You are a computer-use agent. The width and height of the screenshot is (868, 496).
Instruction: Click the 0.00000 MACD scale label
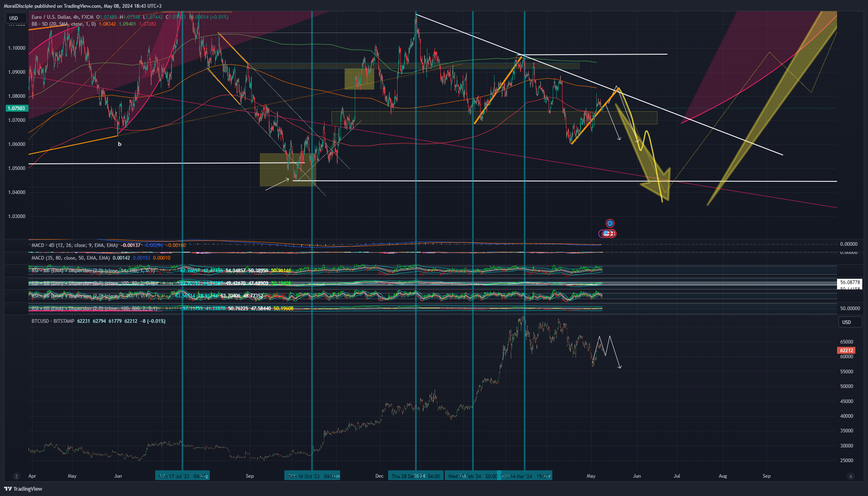(848, 244)
